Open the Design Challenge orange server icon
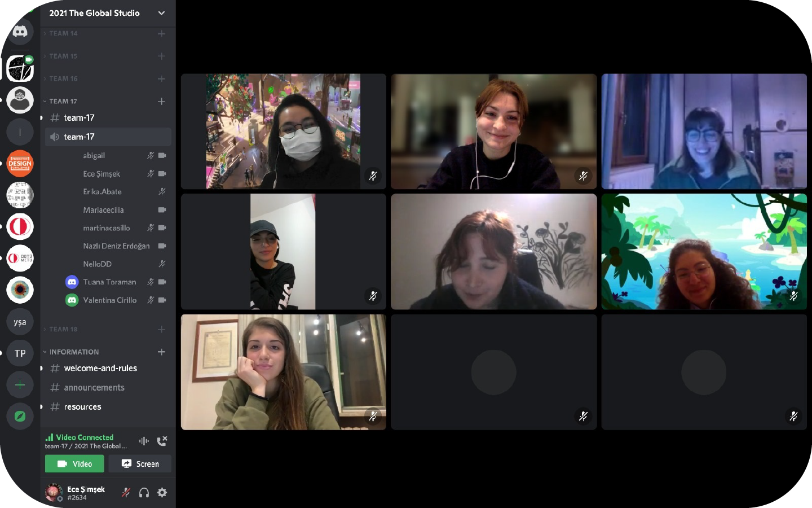The image size is (812, 508). click(x=20, y=164)
